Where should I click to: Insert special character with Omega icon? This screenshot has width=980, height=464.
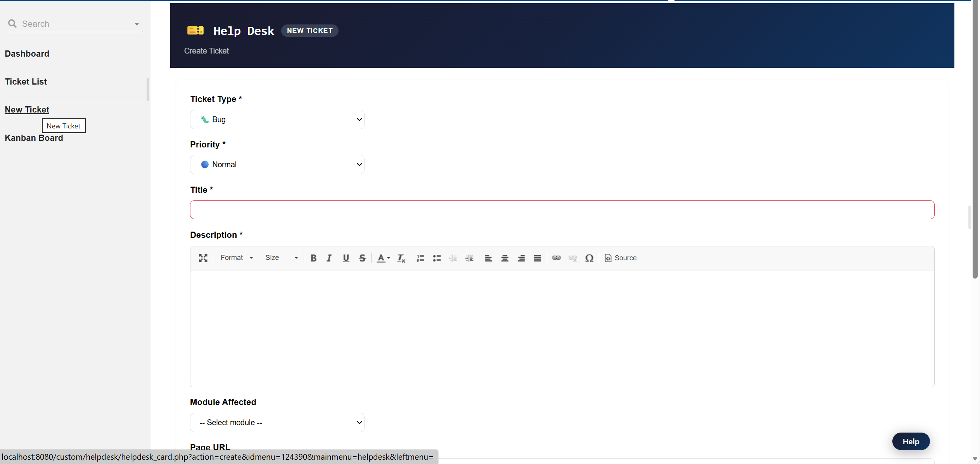pyautogui.click(x=589, y=258)
